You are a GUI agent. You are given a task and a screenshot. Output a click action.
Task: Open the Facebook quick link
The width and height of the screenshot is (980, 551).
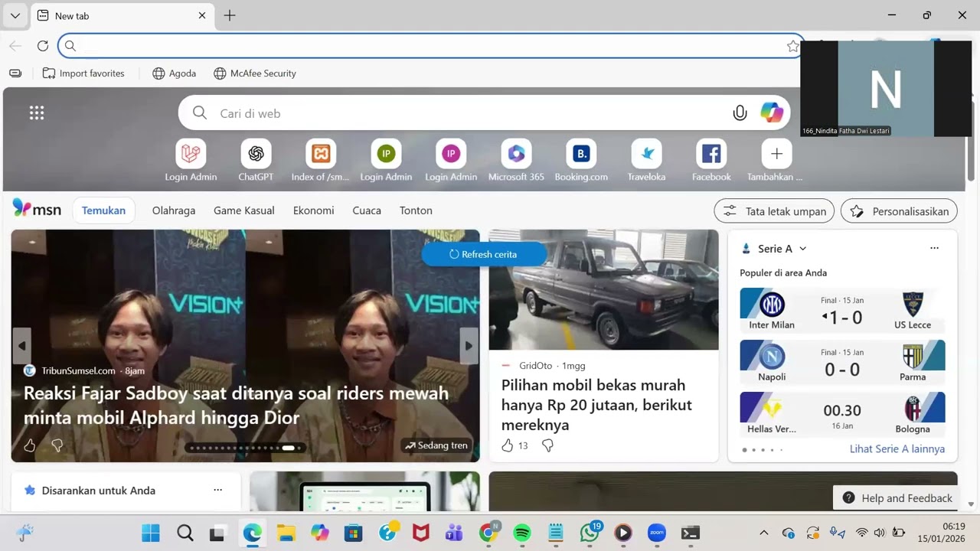[x=711, y=161]
